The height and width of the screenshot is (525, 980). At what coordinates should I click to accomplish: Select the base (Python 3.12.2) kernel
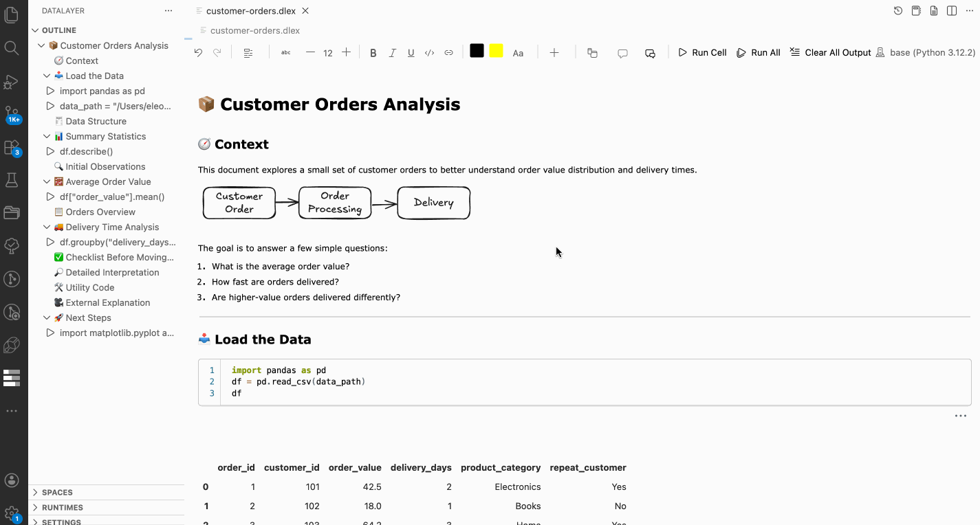click(926, 53)
